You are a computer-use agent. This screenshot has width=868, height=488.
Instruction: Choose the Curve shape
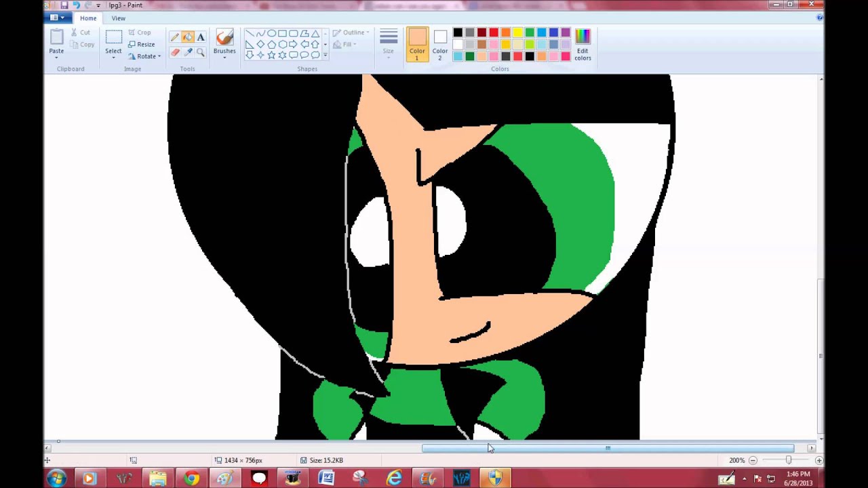[x=260, y=33]
